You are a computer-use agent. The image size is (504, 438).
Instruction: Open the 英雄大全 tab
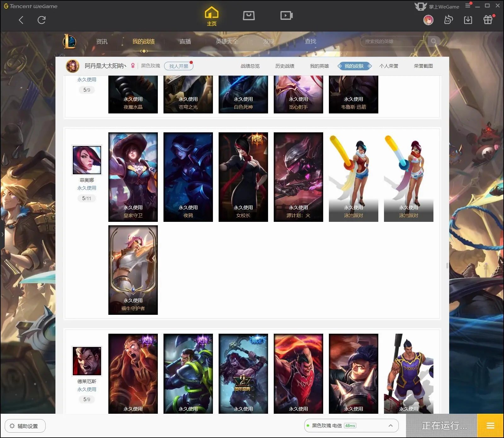227,41
